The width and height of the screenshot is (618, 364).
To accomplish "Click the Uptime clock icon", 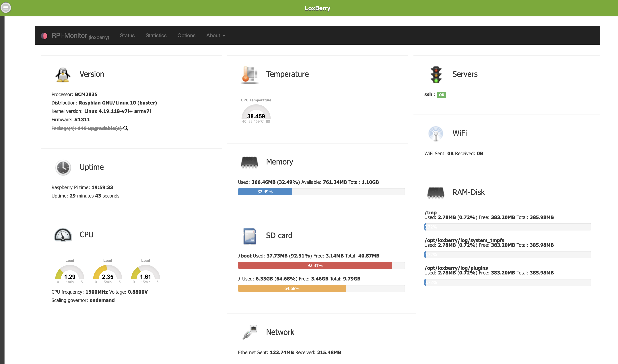I will coord(63,168).
